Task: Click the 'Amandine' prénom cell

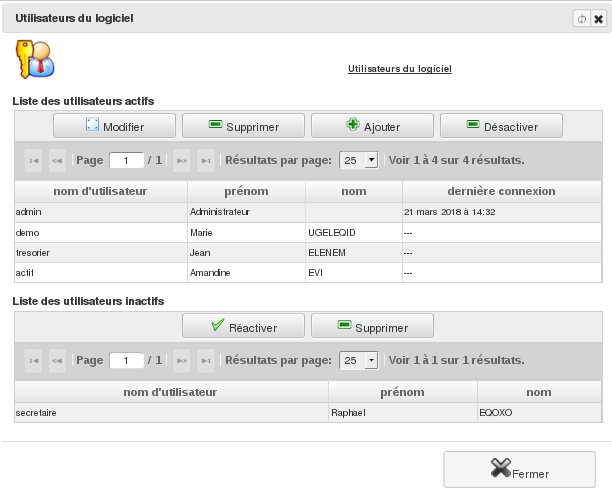Action: pyautogui.click(x=246, y=272)
